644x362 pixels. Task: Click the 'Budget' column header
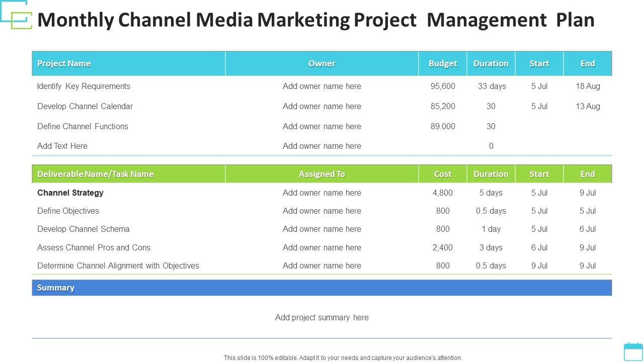(443, 63)
